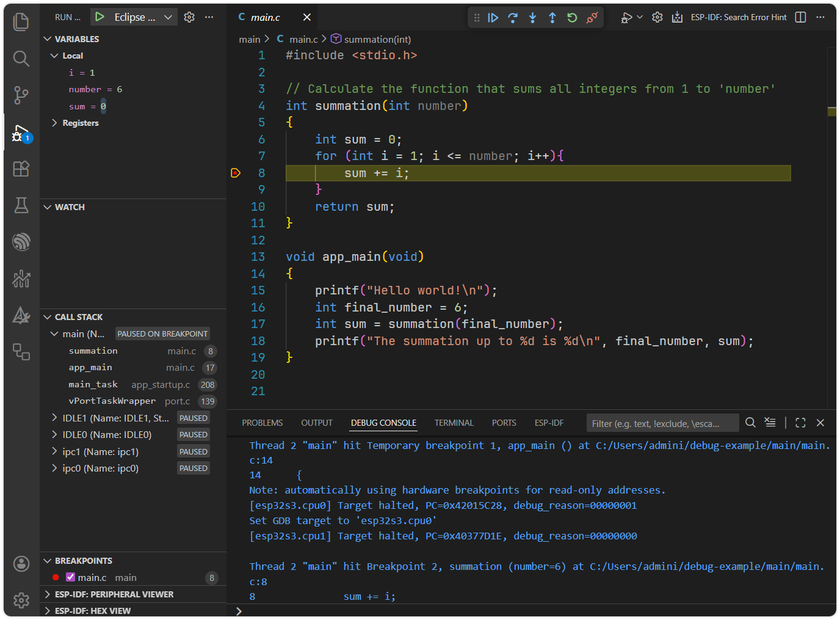Step into the current function

(x=532, y=17)
